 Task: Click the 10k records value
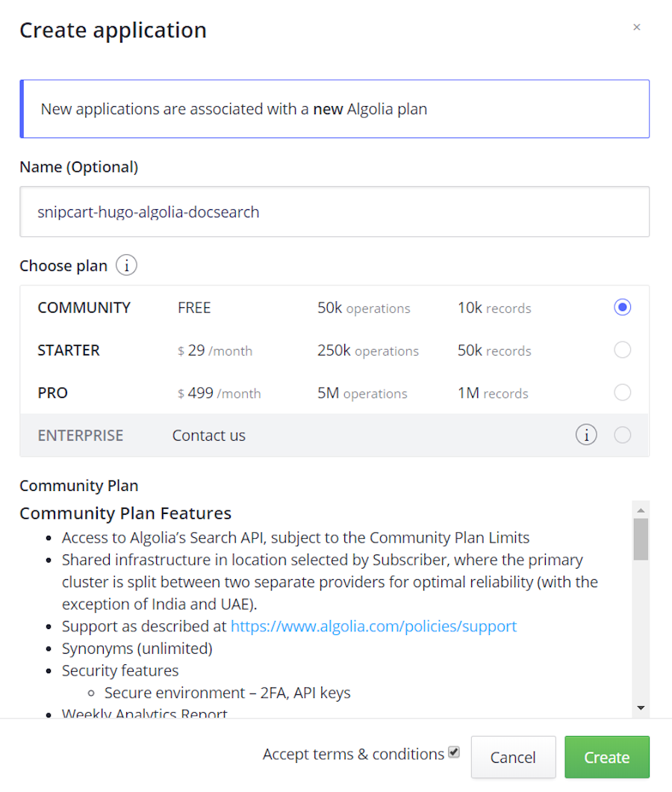(x=494, y=308)
